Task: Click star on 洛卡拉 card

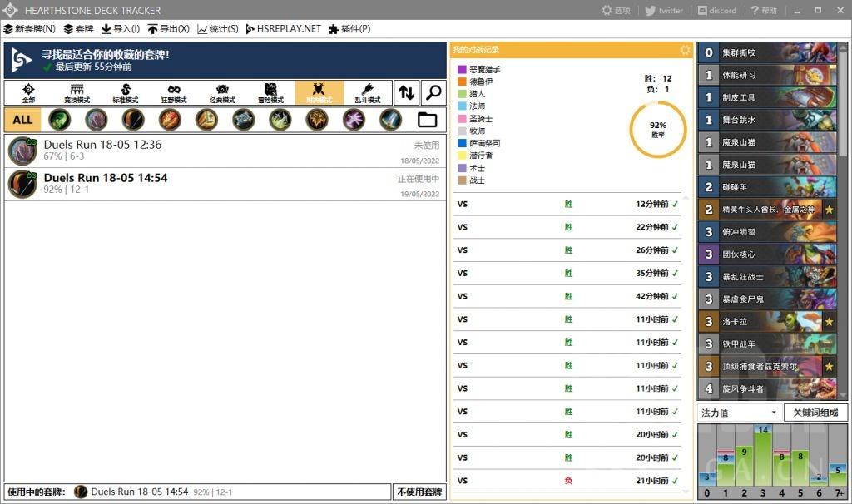Action: coord(830,322)
